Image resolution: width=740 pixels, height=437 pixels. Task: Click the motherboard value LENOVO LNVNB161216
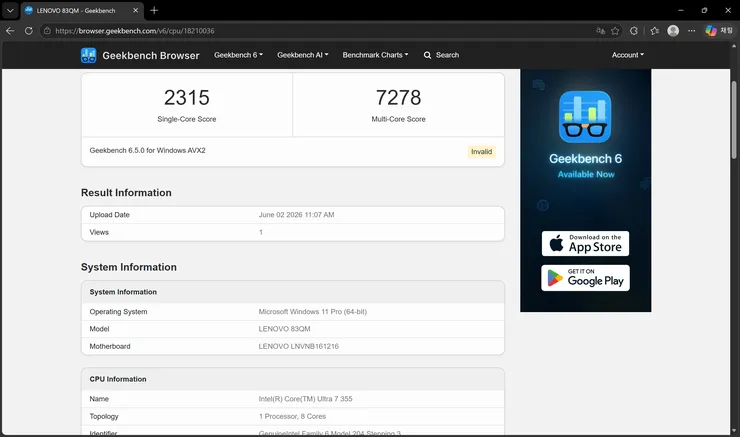(x=298, y=346)
